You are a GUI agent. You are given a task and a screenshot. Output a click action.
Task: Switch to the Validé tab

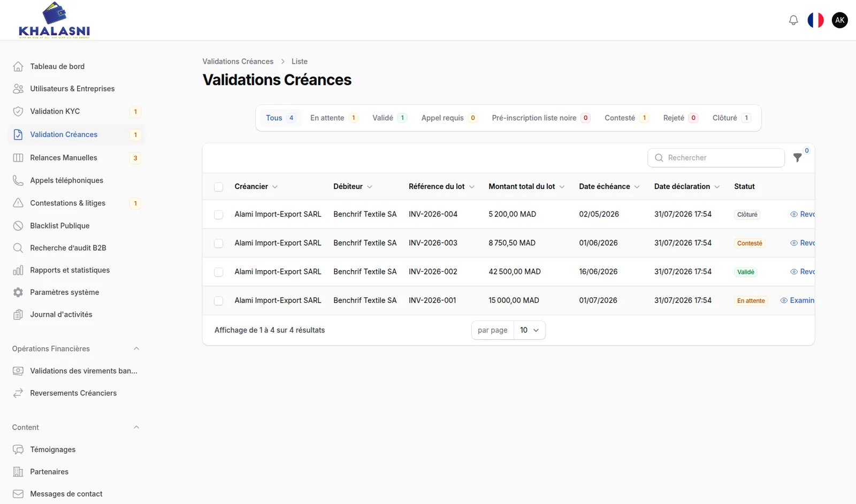point(389,118)
